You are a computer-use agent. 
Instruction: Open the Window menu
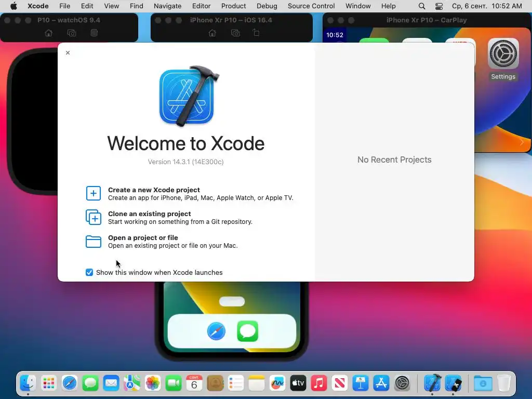point(358,6)
